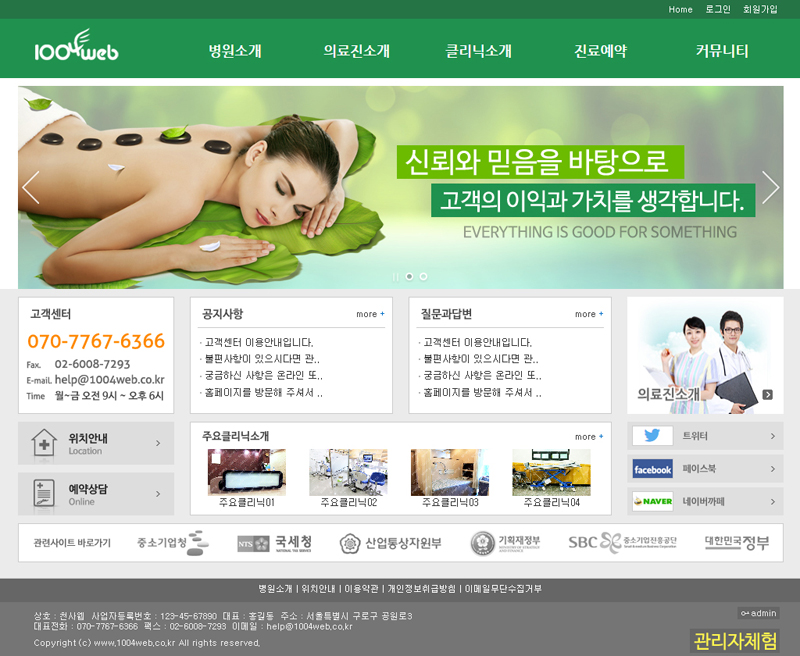This screenshot has width=800, height=656.
Task: Click the 로그인 link
Action: [718, 9]
